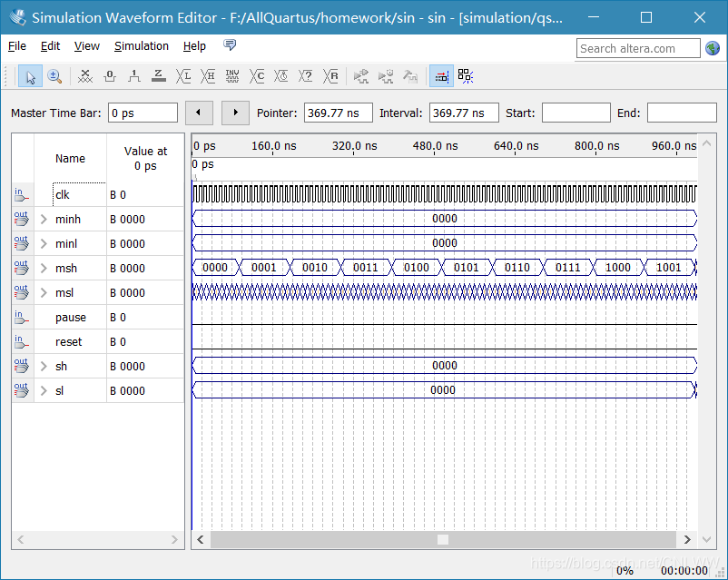The image size is (728, 580).
Task: Run Timing Simulation icon
Action: click(x=386, y=76)
